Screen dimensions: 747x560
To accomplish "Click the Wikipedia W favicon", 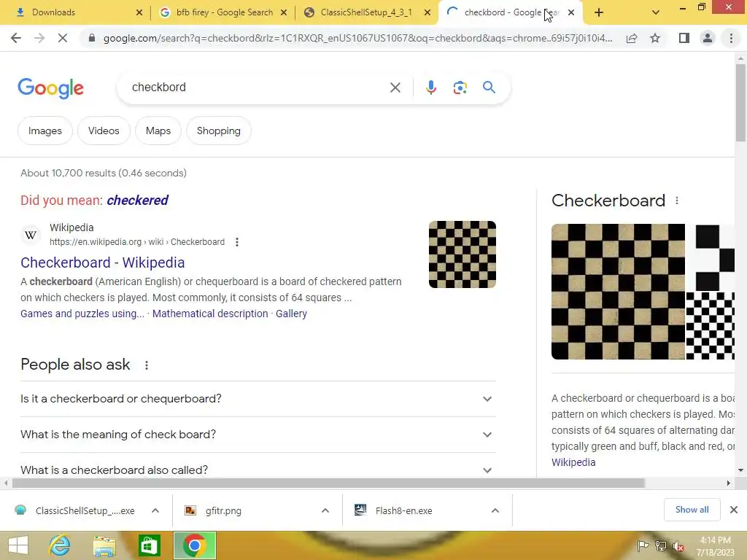I will coord(31,235).
